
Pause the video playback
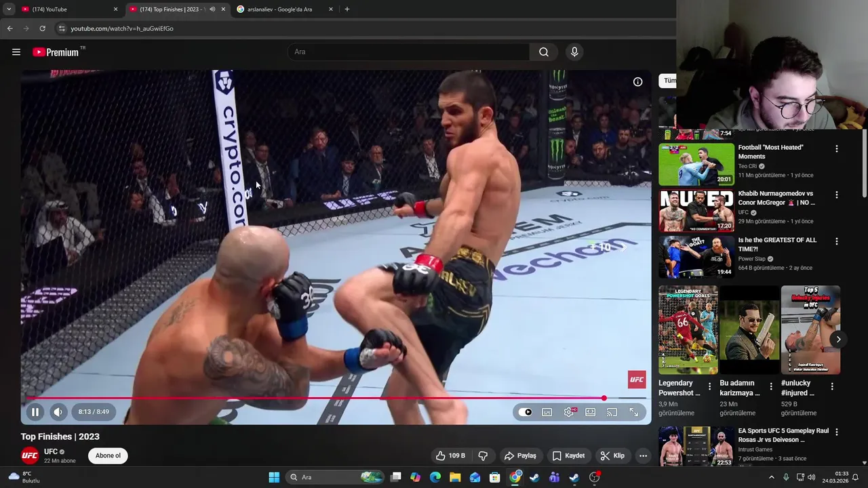click(x=35, y=411)
